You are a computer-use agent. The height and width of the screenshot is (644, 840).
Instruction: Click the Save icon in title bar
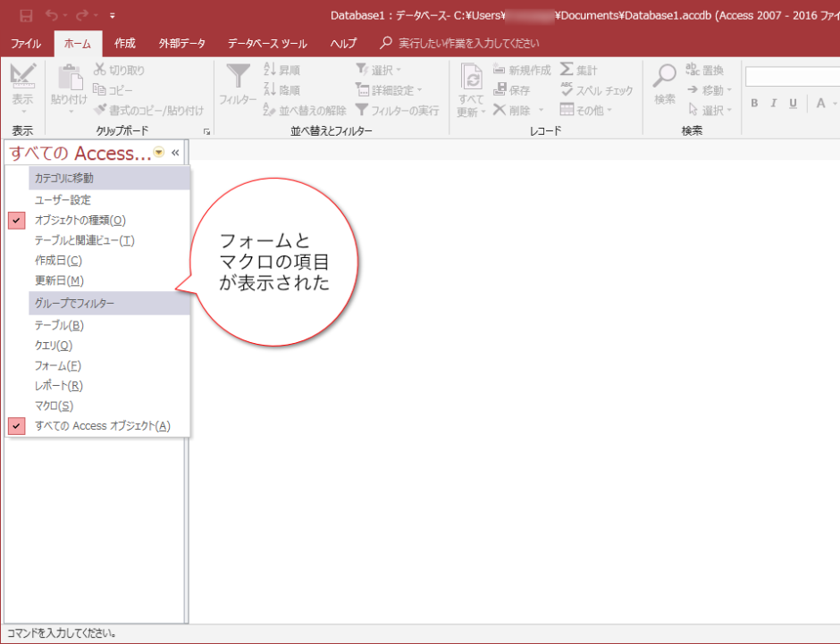coord(26,15)
